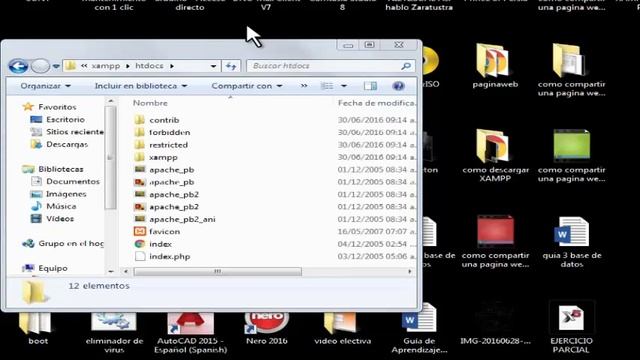Open Documentos library
Viewport: 640px width, 360px height.
point(73,181)
